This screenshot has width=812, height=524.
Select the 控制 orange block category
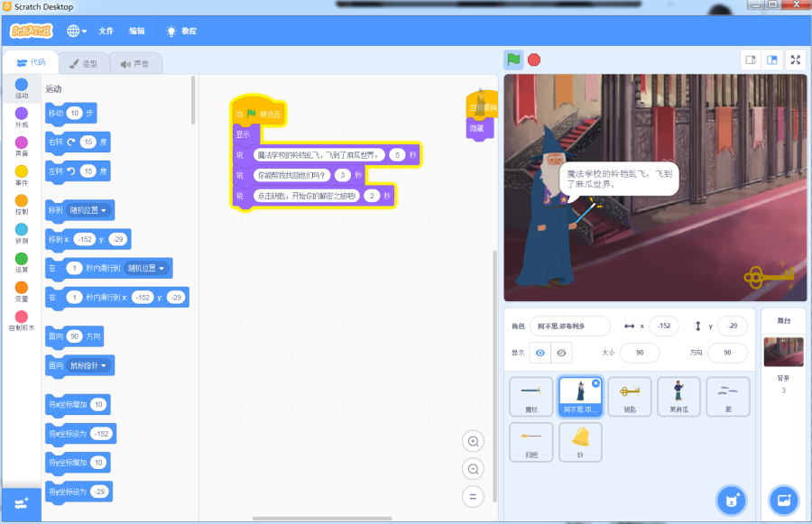click(22, 205)
